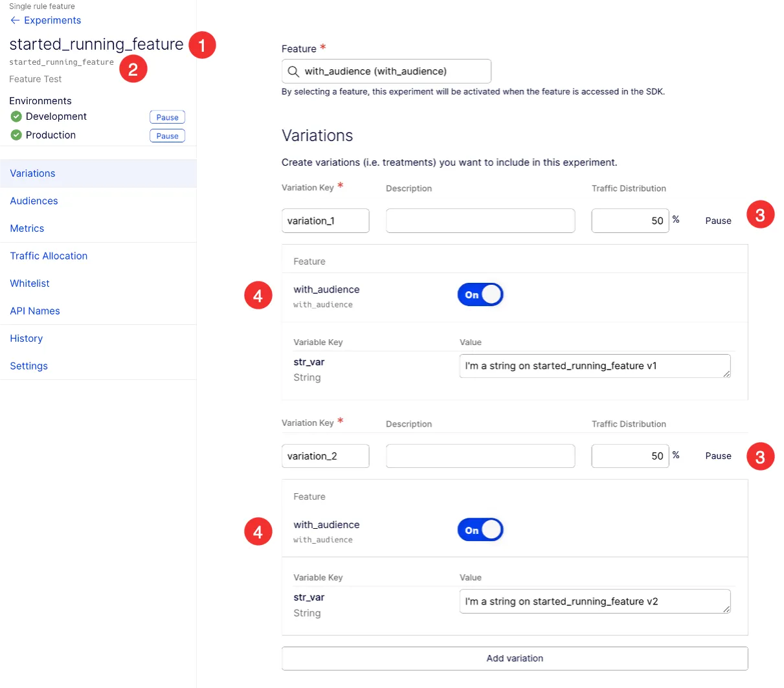Go to Traffic Allocation section
This screenshot has height=688, width=784.
49,256
